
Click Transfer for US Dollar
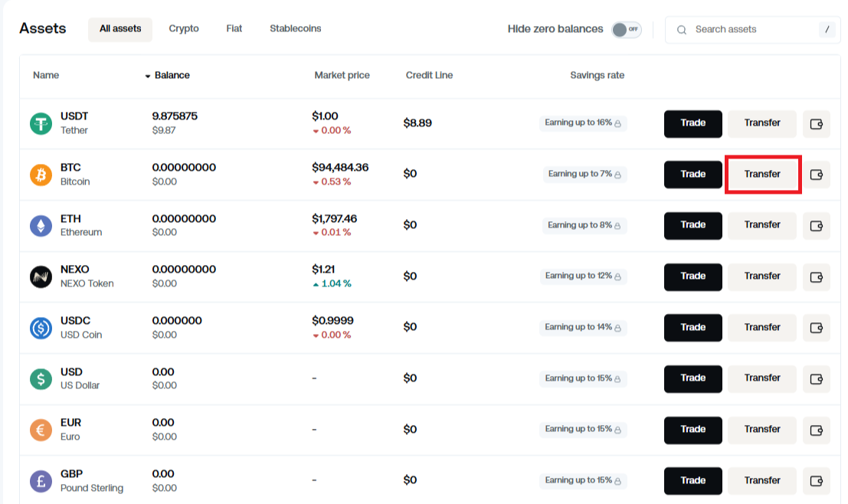tap(762, 378)
